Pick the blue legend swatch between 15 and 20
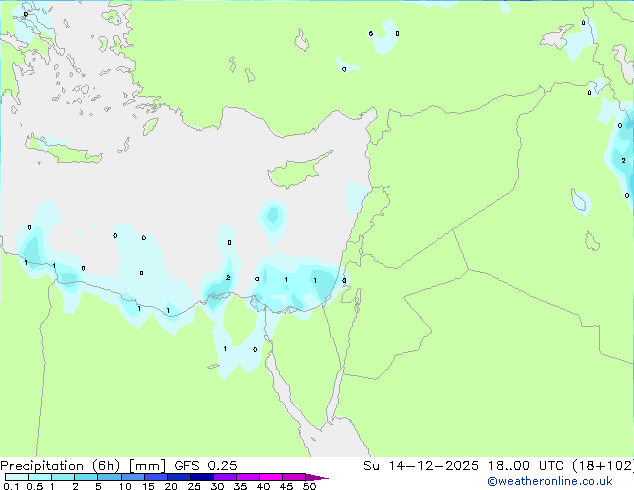The image size is (634, 490). coord(155,477)
